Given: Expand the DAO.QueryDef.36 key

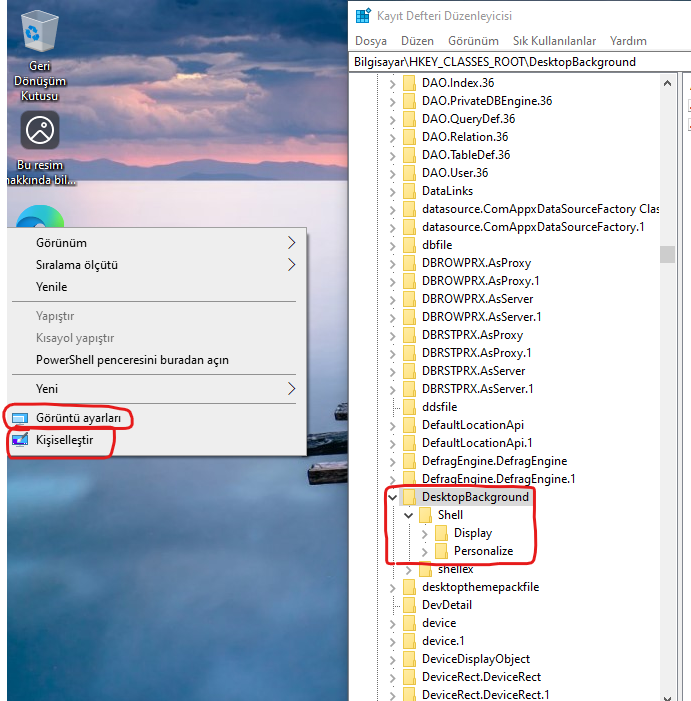Looking at the screenshot, I should (392, 120).
